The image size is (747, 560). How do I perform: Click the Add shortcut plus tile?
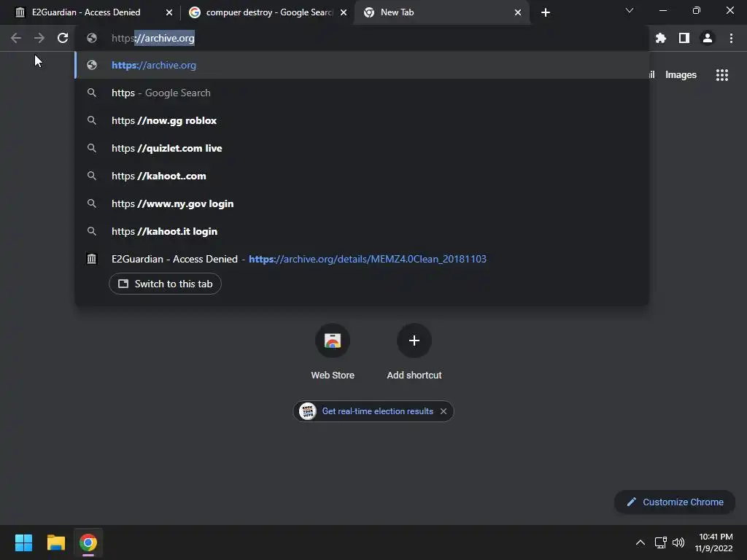414,351
